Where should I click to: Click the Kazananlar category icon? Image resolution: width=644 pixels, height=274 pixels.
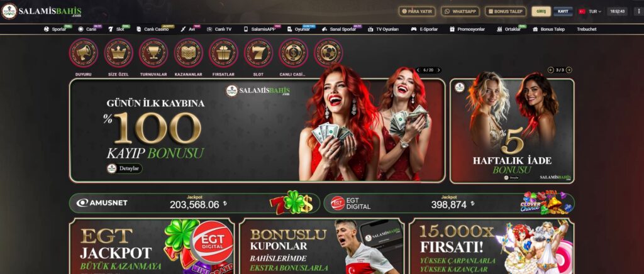(189, 53)
